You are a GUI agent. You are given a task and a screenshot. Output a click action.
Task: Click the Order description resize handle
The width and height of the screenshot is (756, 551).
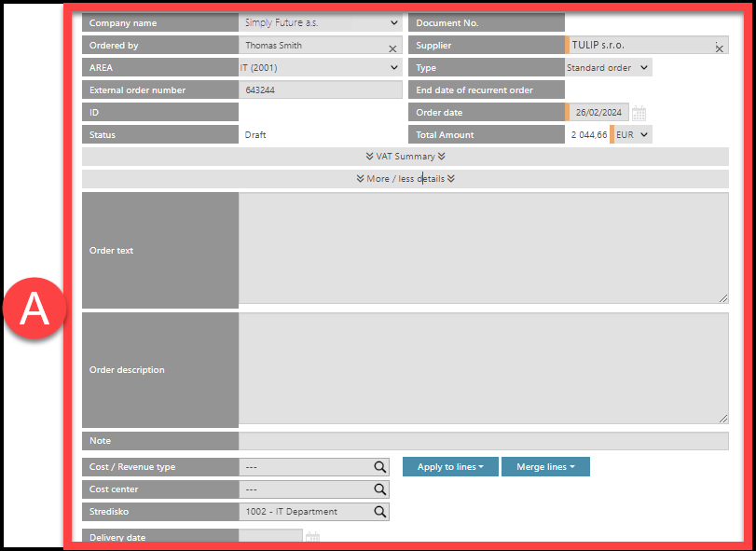pyautogui.click(x=723, y=419)
